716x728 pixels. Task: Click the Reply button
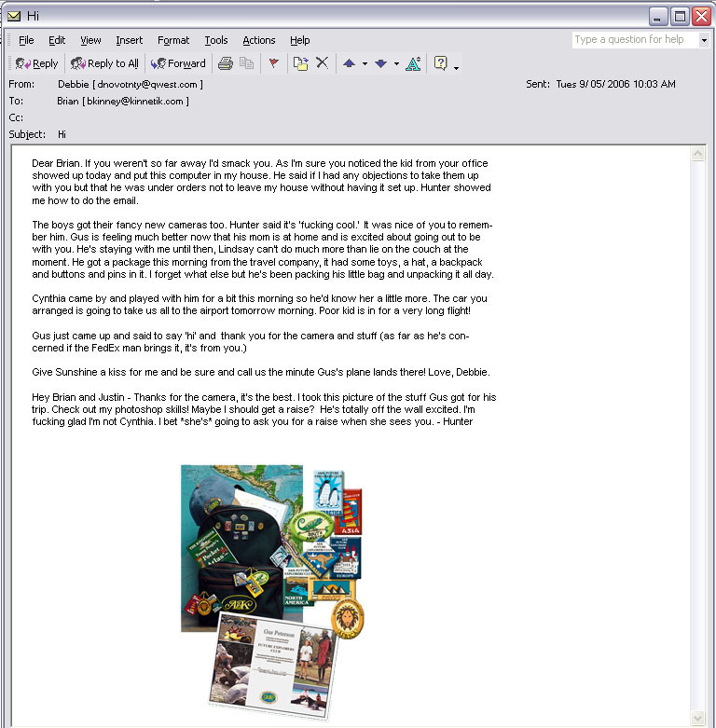36,63
